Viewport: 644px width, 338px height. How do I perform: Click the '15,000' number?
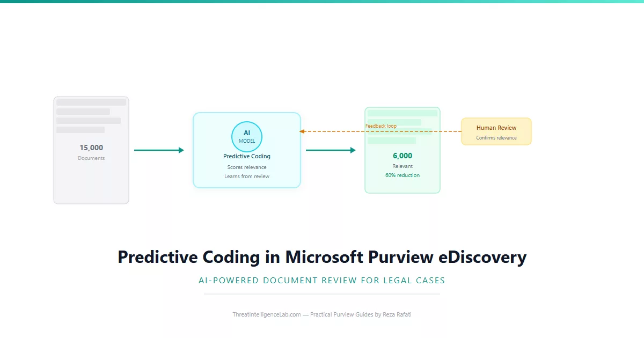point(91,148)
